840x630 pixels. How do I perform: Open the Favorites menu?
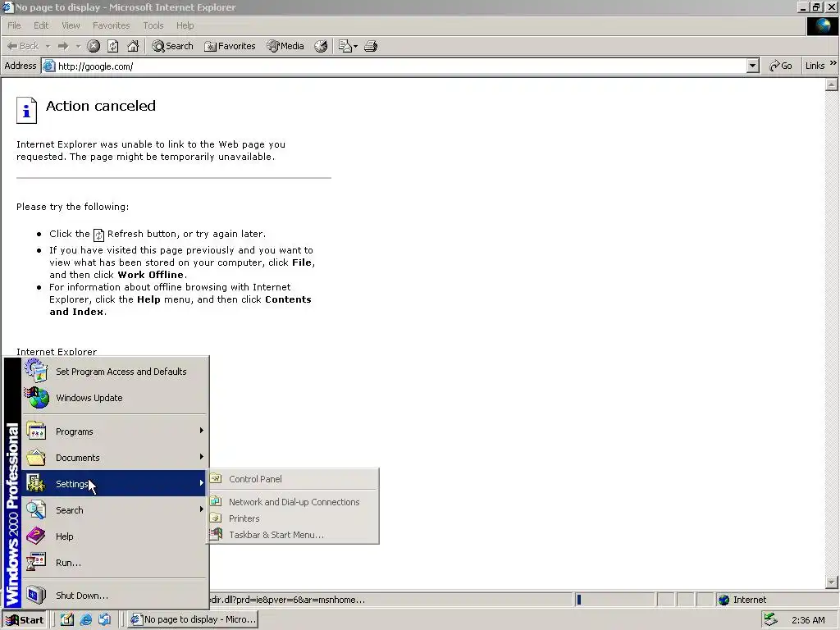[x=111, y=25]
